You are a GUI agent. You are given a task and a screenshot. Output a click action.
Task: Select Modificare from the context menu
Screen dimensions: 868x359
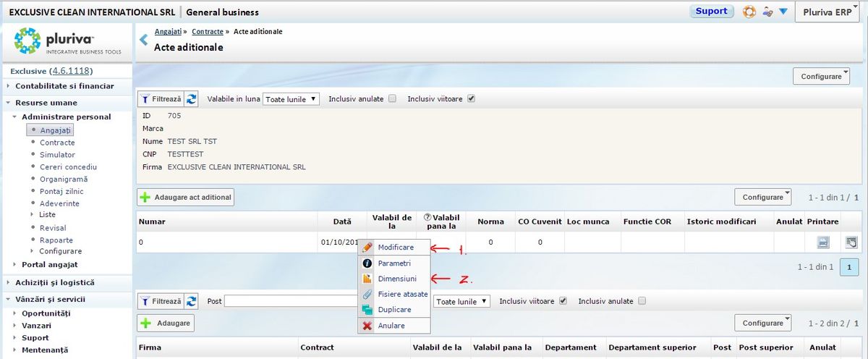click(395, 248)
